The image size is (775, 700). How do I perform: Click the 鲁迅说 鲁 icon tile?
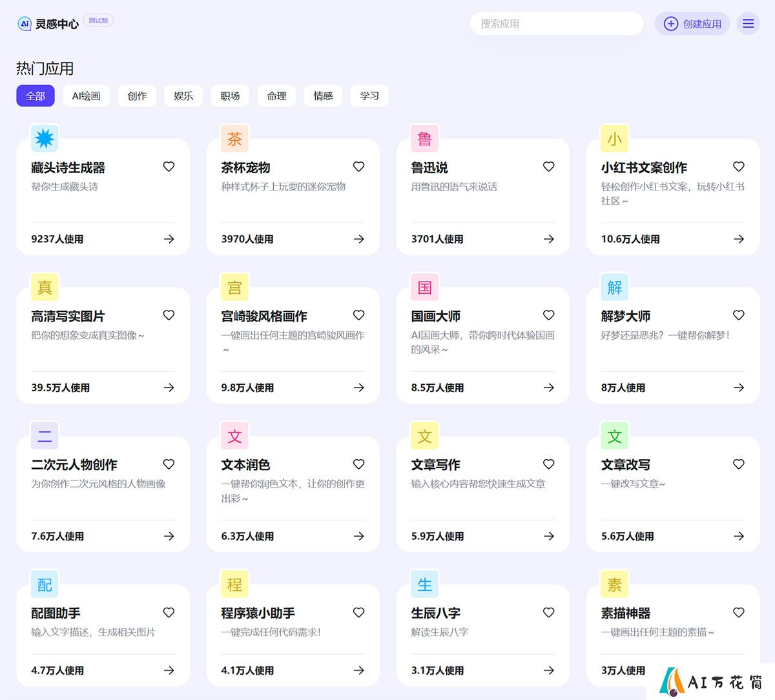[424, 138]
